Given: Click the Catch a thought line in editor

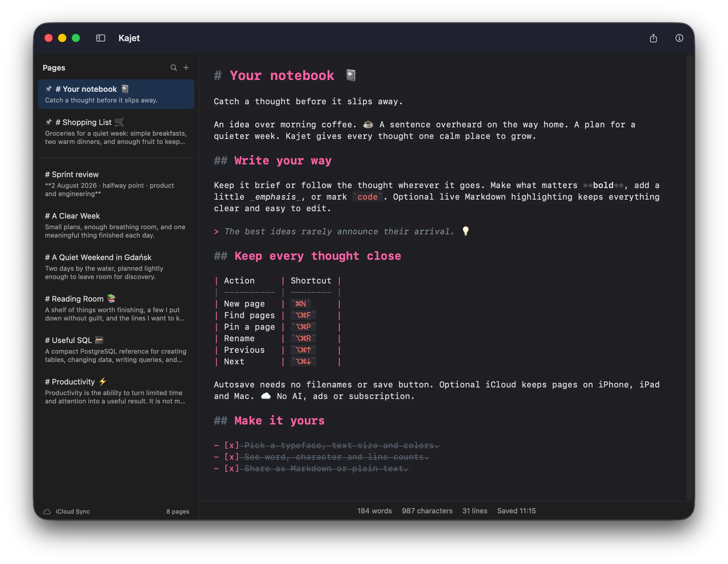Looking at the screenshot, I should tap(308, 101).
